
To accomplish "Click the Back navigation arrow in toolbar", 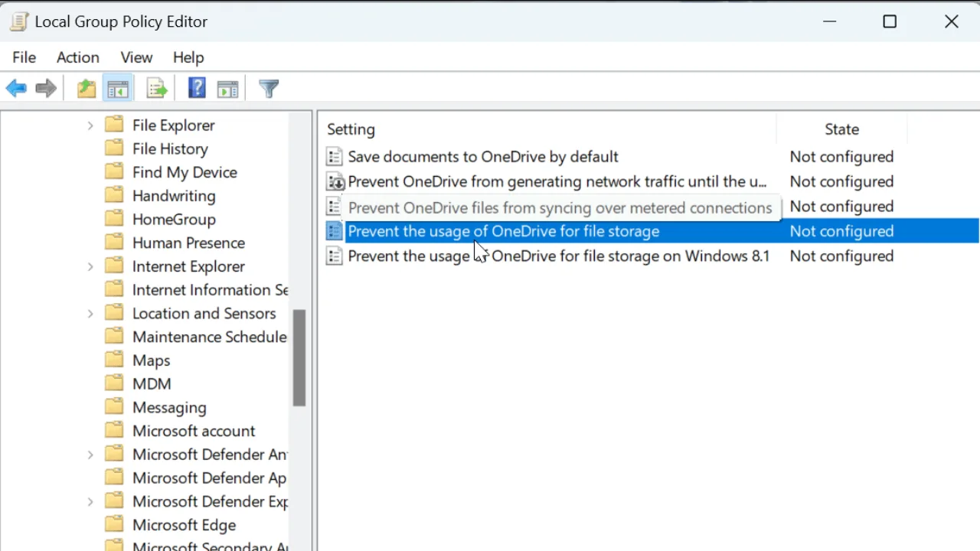I will 16,88.
